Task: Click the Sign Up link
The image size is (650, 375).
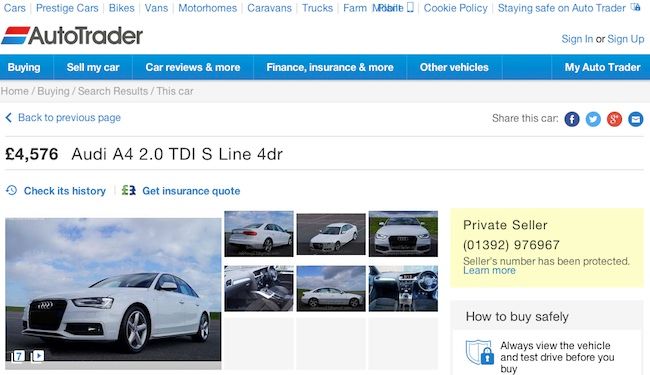Action: click(626, 39)
